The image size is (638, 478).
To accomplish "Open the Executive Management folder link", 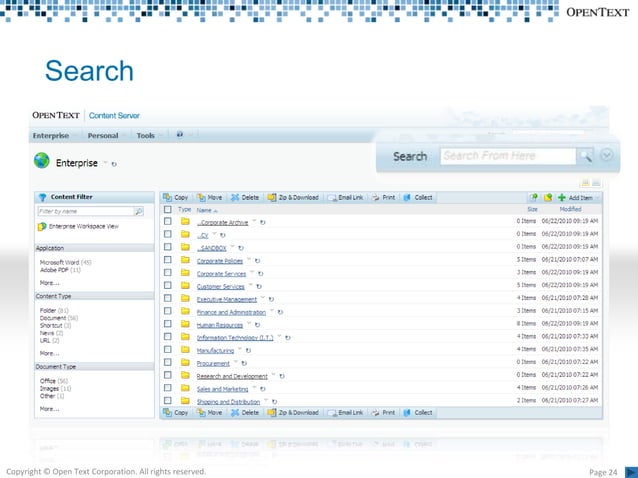I will [227, 299].
